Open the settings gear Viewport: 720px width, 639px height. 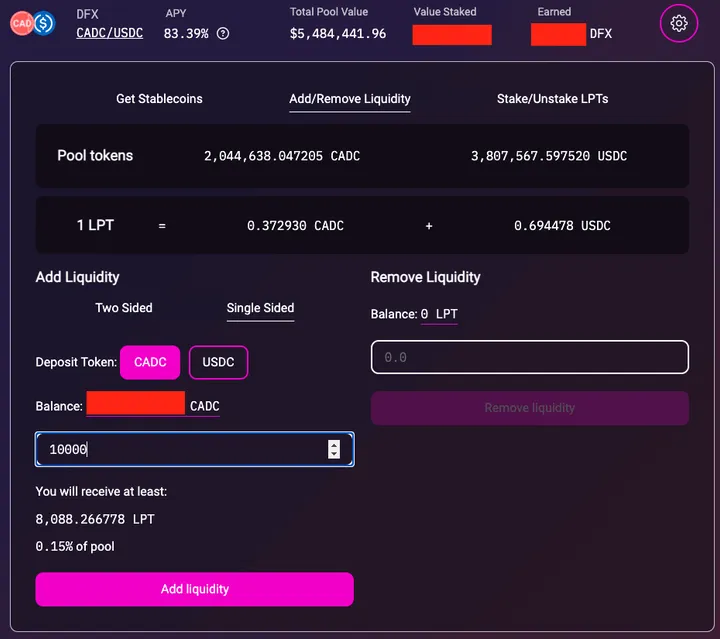(x=679, y=23)
